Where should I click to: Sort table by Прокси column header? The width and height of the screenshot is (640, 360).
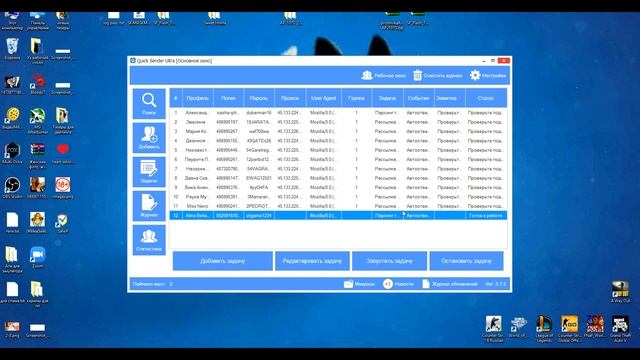coord(290,98)
